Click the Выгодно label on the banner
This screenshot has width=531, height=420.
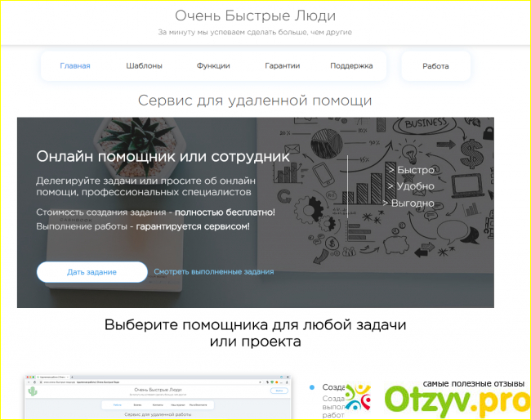(409, 203)
